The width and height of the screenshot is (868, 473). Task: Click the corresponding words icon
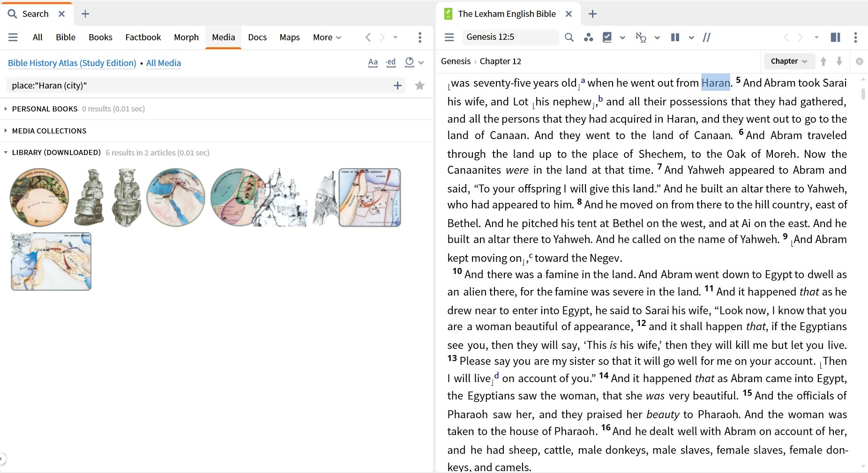pyautogui.click(x=589, y=37)
